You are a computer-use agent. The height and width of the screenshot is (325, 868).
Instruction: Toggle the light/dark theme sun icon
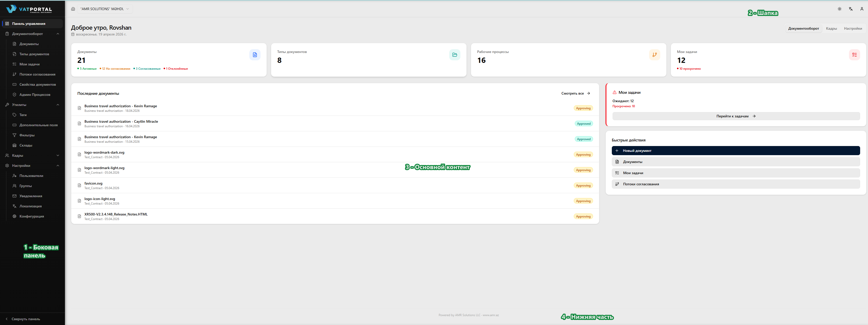[x=839, y=9]
